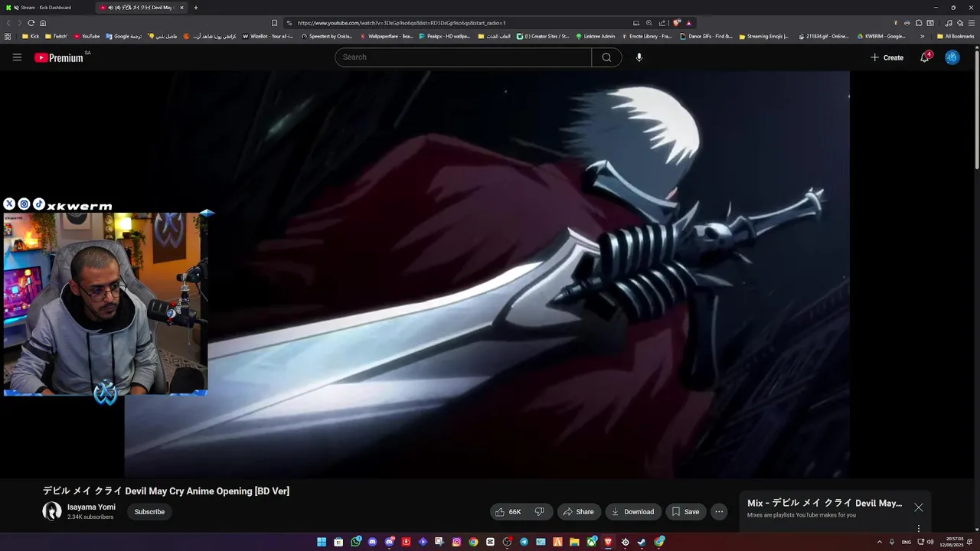Click the browser address bar URL

pyautogui.click(x=402, y=23)
